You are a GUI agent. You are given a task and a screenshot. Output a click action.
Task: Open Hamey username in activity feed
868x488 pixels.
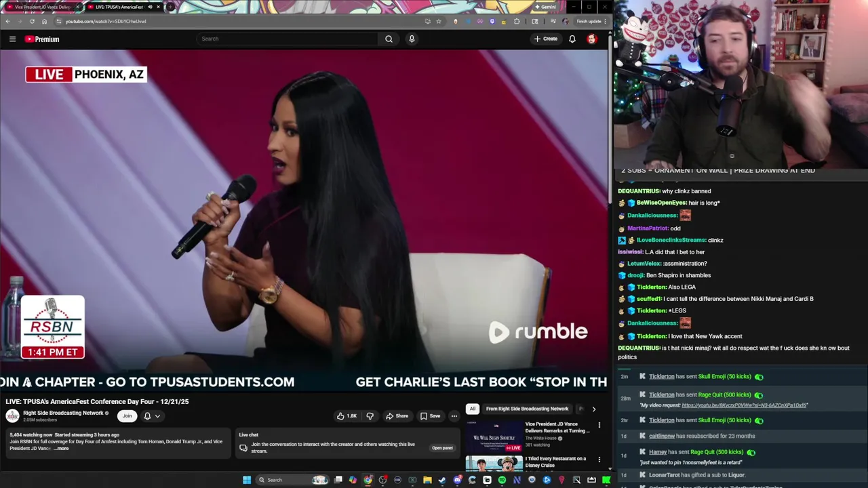coord(658,452)
